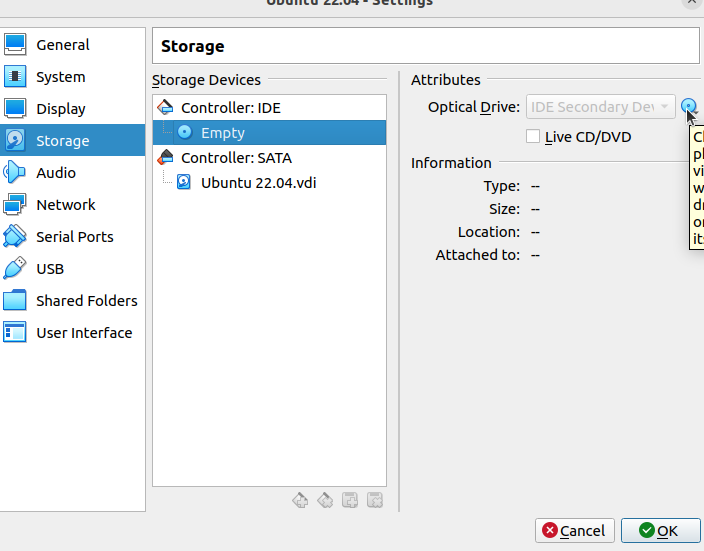Click the Attached to: information label
Image resolution: width=704 pixels, height=551 pixels.
pyautogui.click(x=478, y=255)
